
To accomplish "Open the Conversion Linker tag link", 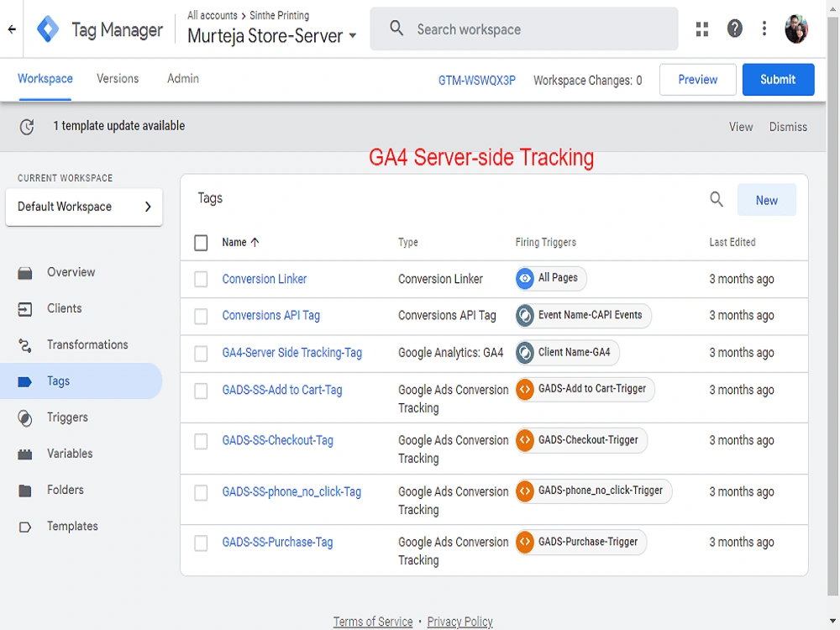I will coord(264,279).
